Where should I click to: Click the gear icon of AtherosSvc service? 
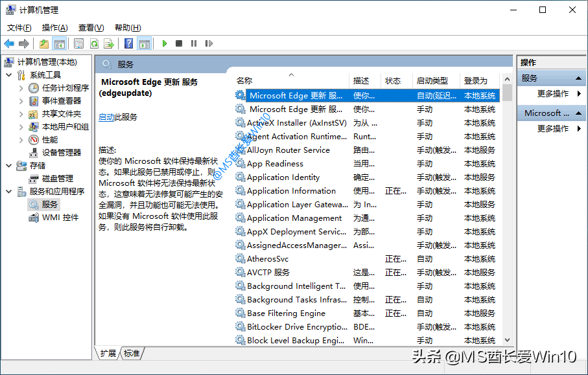click(x=240, y=258)
